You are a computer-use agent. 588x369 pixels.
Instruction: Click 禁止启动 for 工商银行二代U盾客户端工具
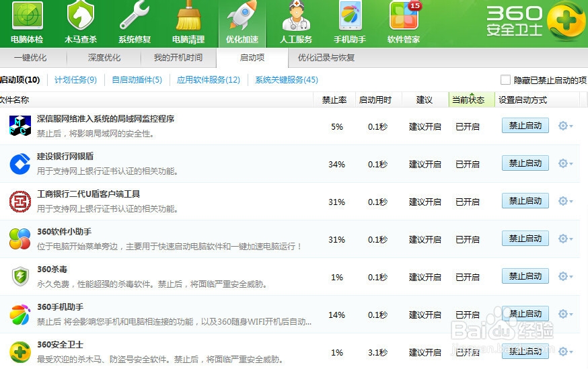525,201
